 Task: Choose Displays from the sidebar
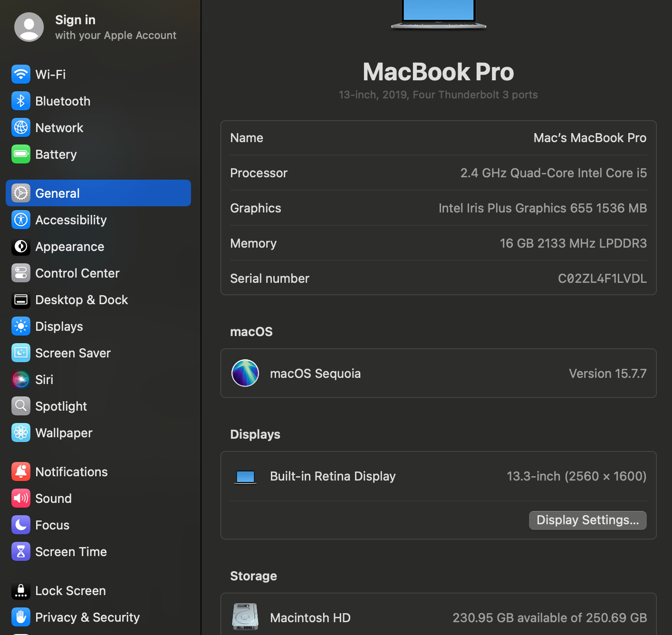pos(98,326)
